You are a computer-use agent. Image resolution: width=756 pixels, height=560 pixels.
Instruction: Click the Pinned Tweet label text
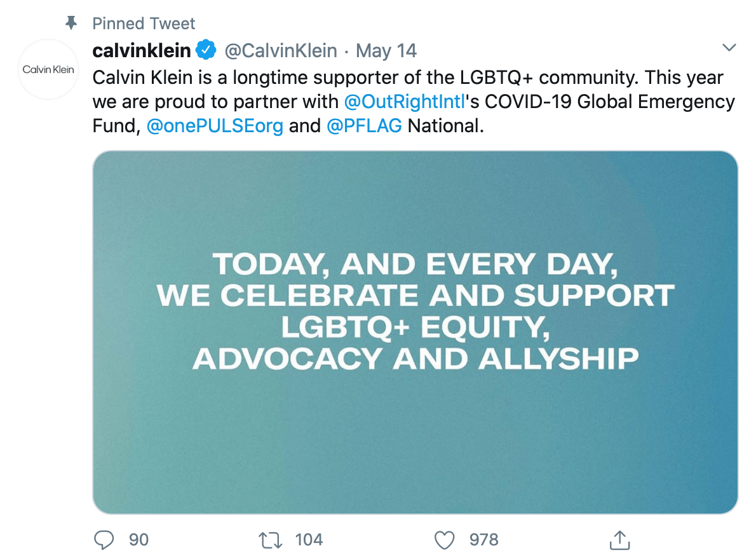(x=144, y=23)
